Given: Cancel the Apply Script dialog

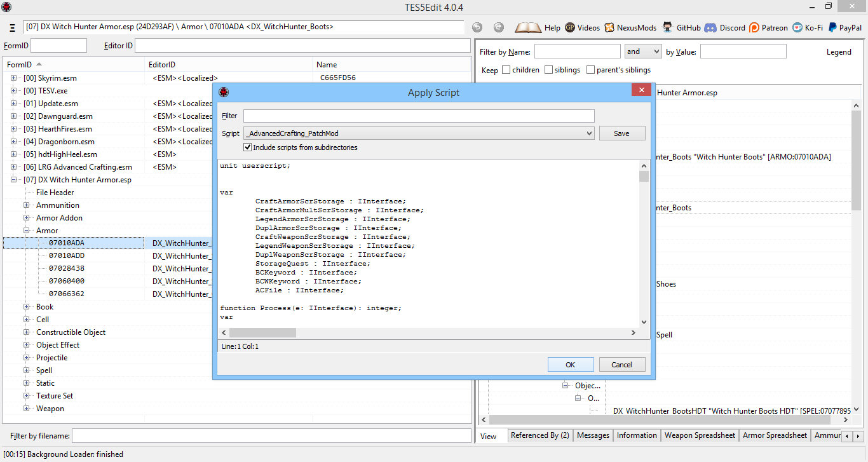Looking at the screenshot, I should pyautogui.click(x=621, y=365).
